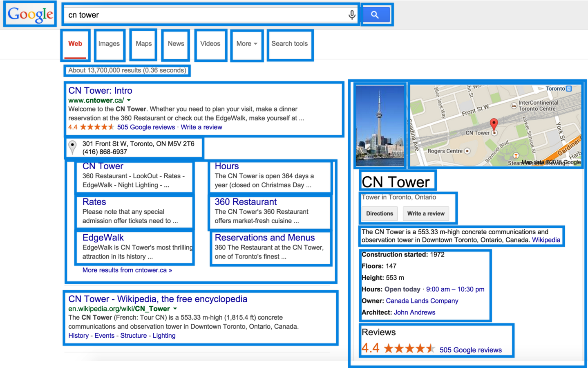Image resolution: width=588 pixels, height=368 pixels.
Task: Open "505 Google reviews" under the first result
Action: point(146,127)
